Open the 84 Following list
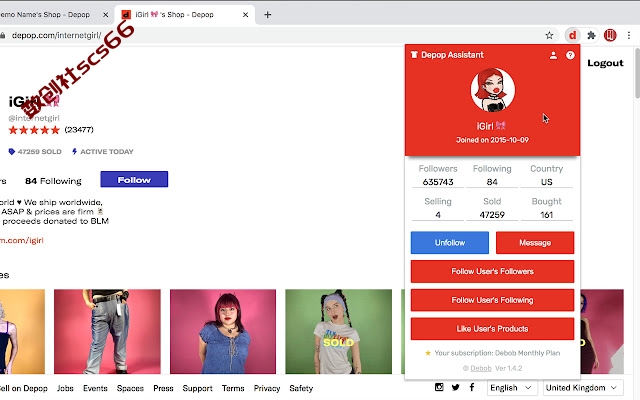The image size is (640, 400). pos(53,181)
